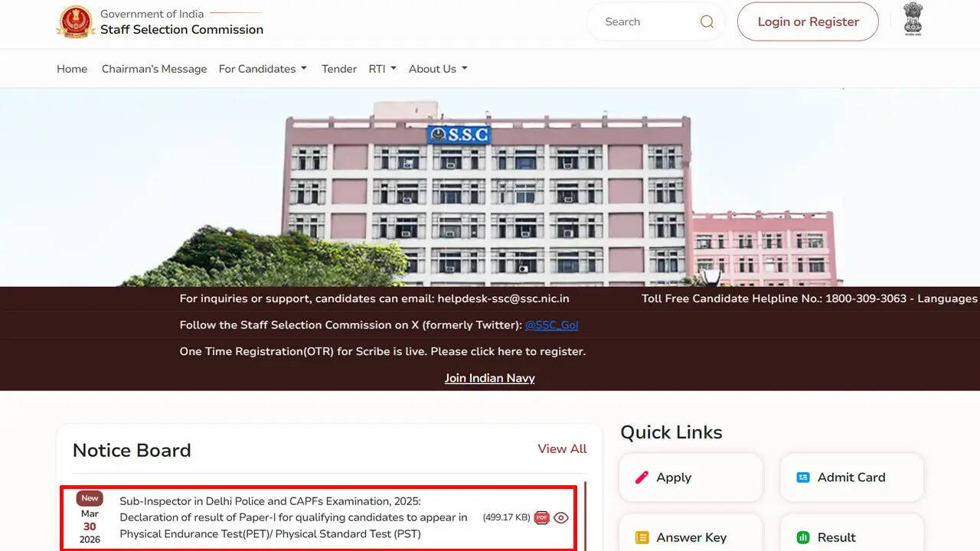Click the Tender menu item
Screen dimensions: 980x551
pyautogui.click(x=338, y=68)
